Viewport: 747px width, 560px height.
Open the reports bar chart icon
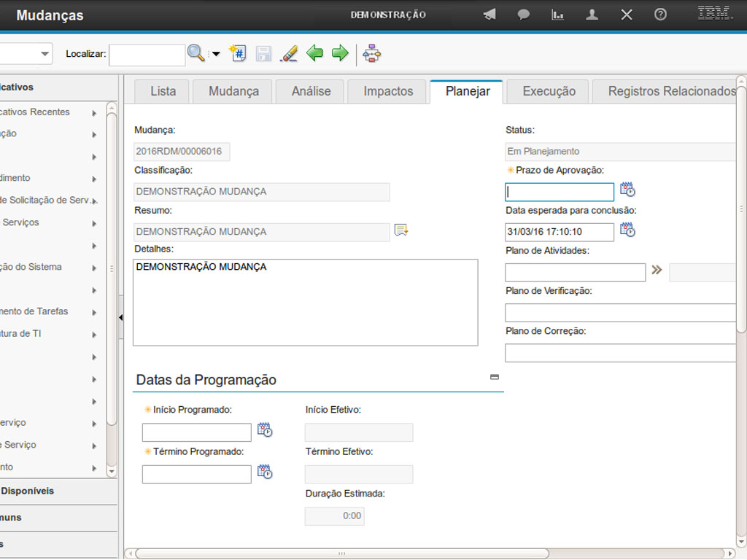click(557, 15)
